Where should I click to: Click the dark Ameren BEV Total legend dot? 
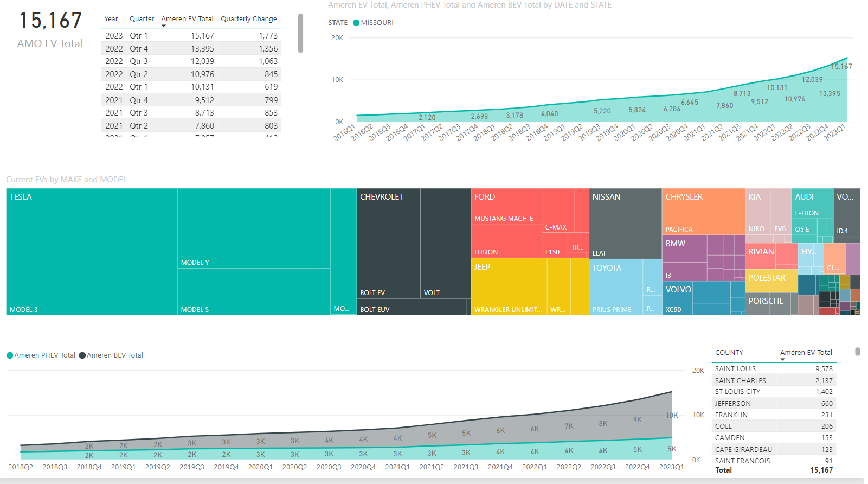pos(82,355)
